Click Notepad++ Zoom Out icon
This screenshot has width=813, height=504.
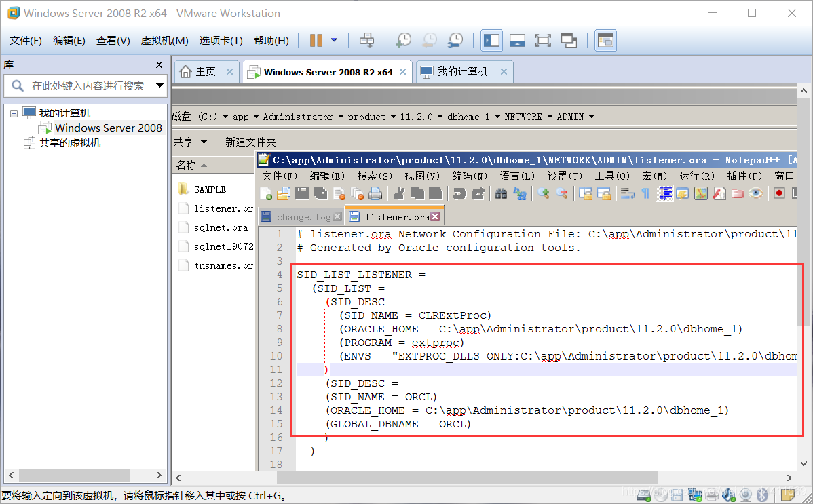561,193
